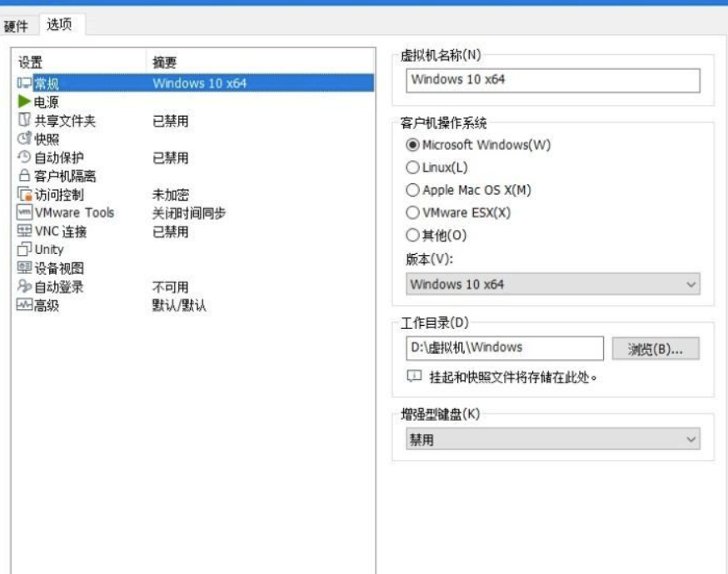Click the 设备视图 appliance view icon
The width and height of the screenshot is (728, 574).
pos(24,268)
